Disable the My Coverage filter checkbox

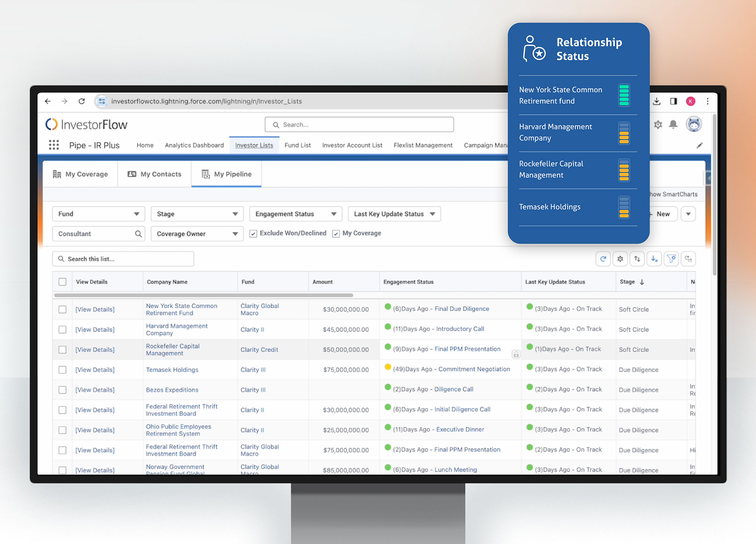point(336,233)
